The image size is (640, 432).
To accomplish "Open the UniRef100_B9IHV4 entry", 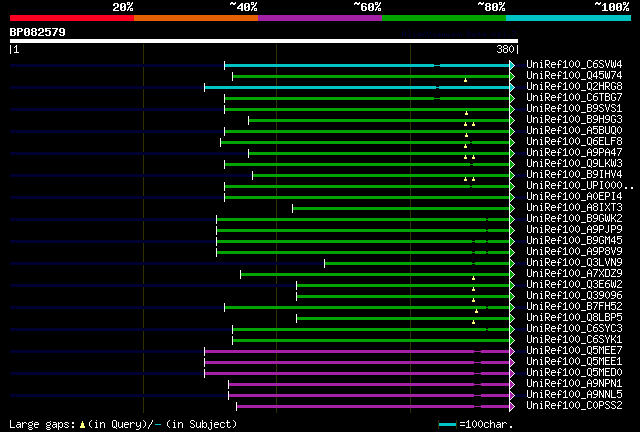I will click(574, 175).
